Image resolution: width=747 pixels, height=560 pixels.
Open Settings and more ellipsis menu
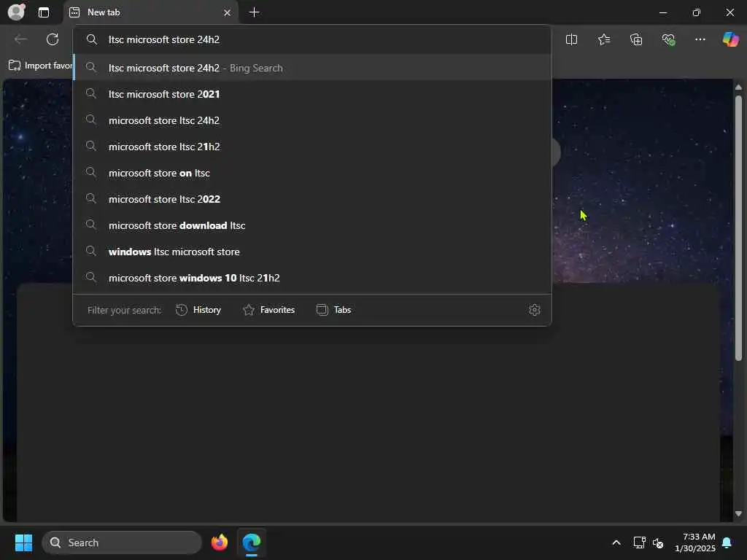700,39
